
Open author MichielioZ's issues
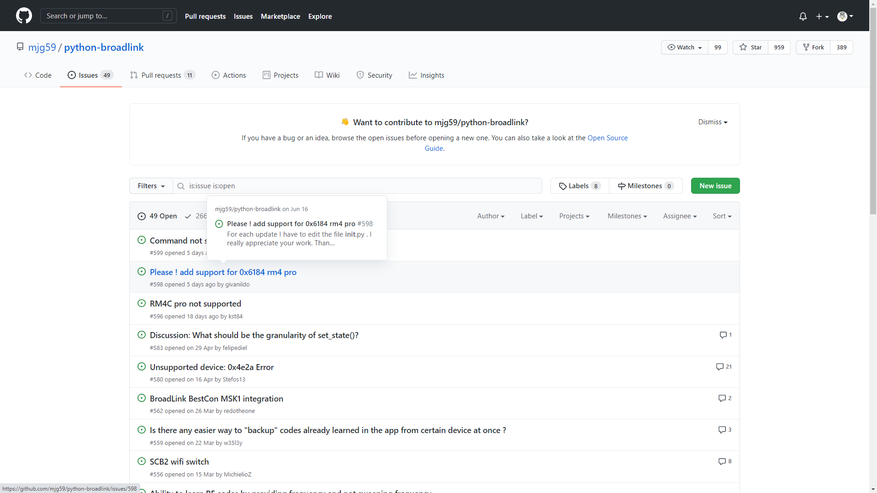coord(237,474)
